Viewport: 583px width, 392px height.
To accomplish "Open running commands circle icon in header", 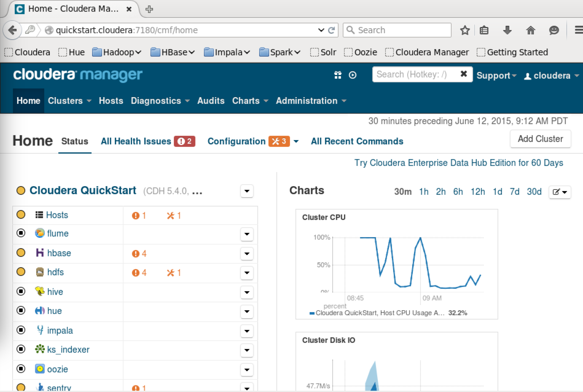I will [353, 75].
